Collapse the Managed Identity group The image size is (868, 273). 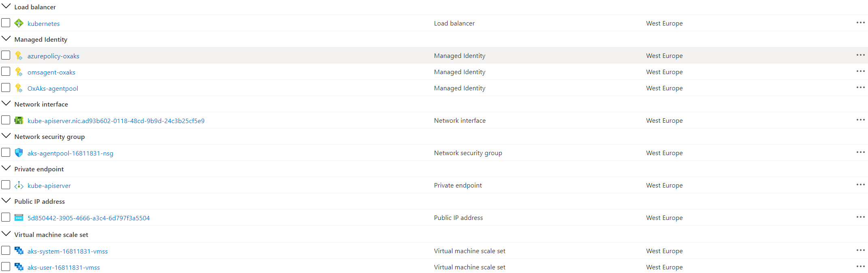[x=6, y=38]
